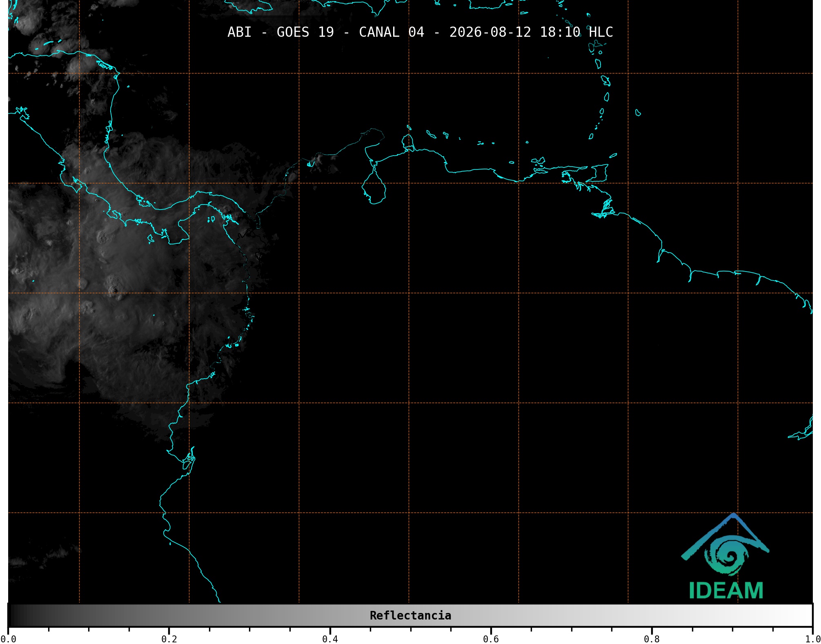
Task: Click the timestamp 2026-08-12 18:10 HLC
Action: [531, 32]
